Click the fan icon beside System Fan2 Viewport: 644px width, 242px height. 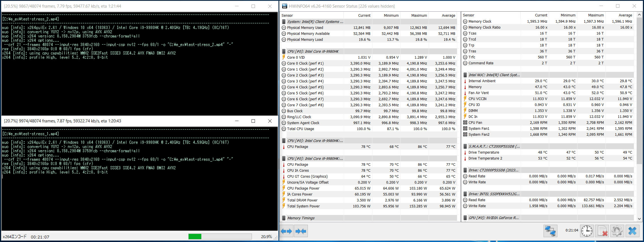pos(465,134)
